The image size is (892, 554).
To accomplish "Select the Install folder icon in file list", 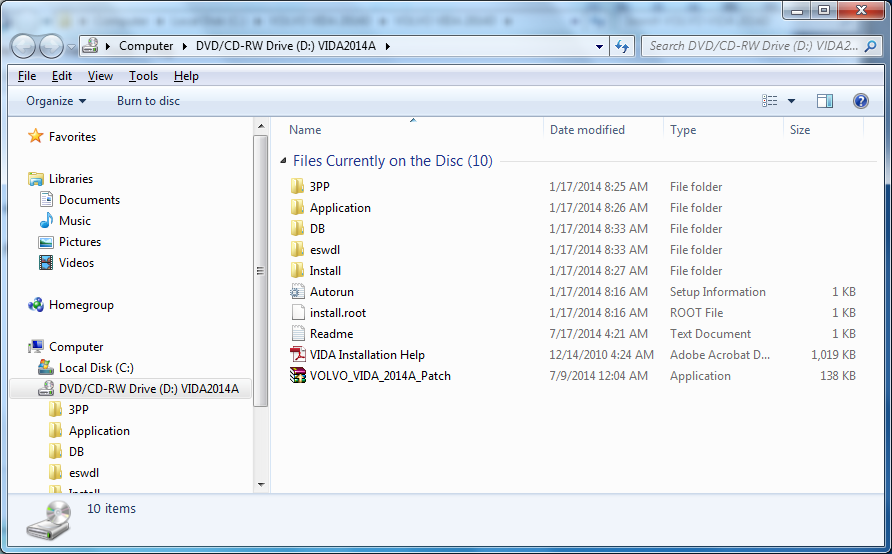I will [x=298, y=271].
